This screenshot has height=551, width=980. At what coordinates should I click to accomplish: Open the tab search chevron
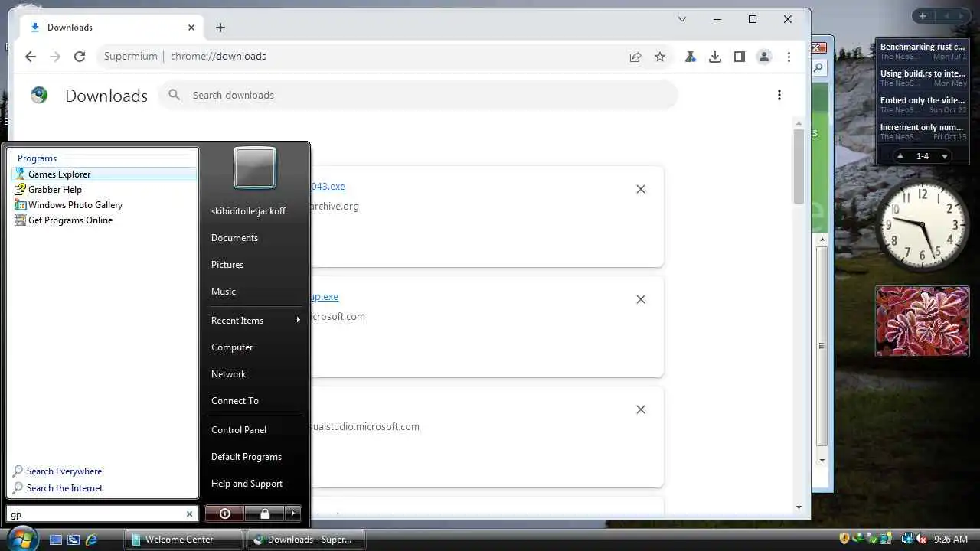click(682, 19)
